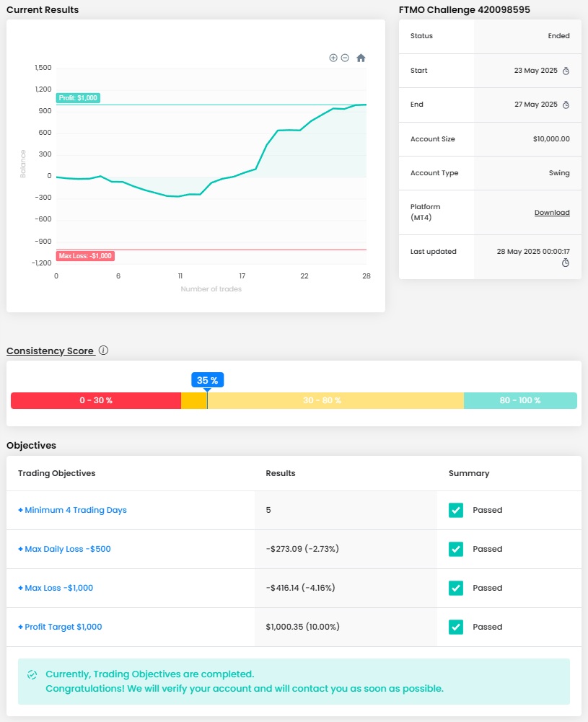The height and width of the screenshot is (722, 588).
Task: Click the Last updated label
Action: (434, 252)
